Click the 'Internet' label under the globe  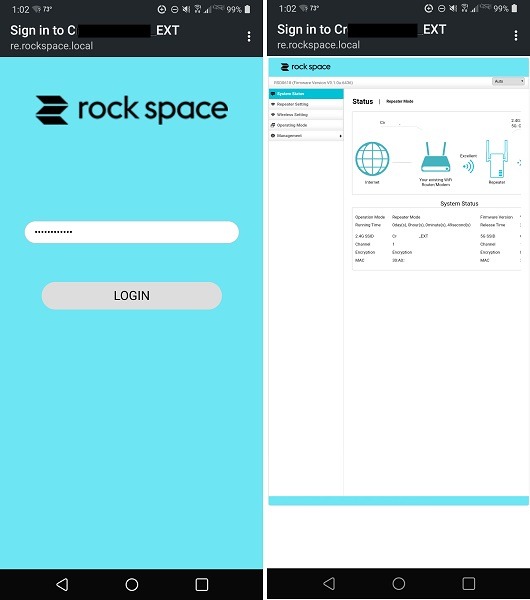[x=372, y=182]
